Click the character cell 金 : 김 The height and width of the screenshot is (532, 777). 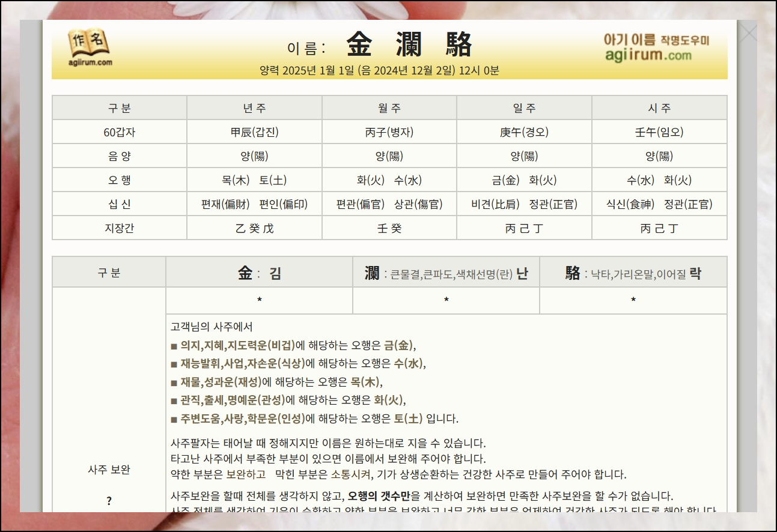[259, 273]
